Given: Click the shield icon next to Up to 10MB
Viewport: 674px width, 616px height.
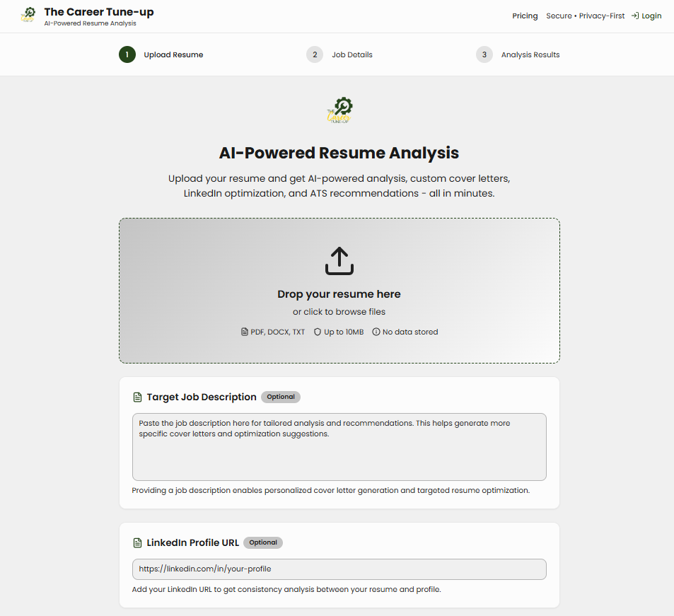Looking at the screenshot, I should point(318,332).
